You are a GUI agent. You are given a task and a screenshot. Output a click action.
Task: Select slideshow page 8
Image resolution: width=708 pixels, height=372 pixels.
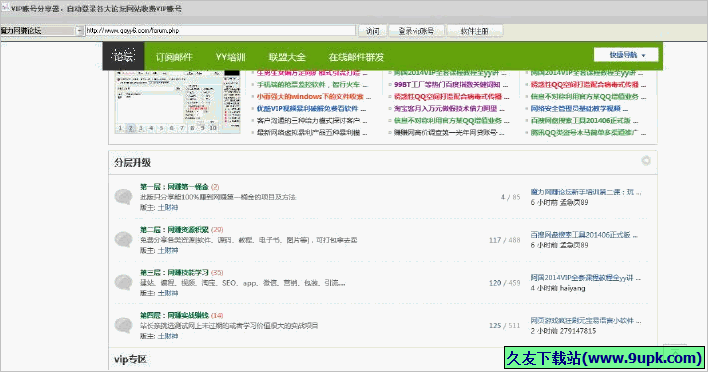192,128
